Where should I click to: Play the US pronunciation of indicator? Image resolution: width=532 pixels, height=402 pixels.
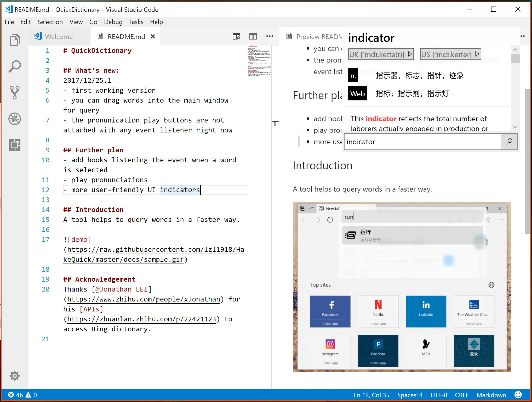(x=477, y=54)
